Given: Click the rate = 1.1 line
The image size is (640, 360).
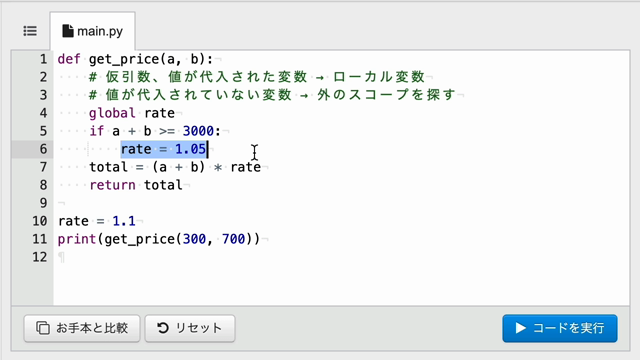Looking at the screenshot, I should (96, 221).
